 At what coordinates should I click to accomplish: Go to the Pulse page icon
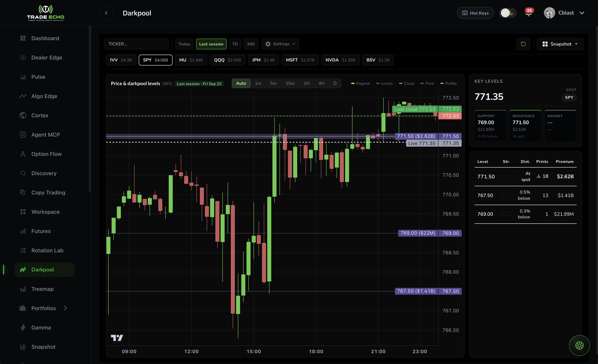(23, 77)
